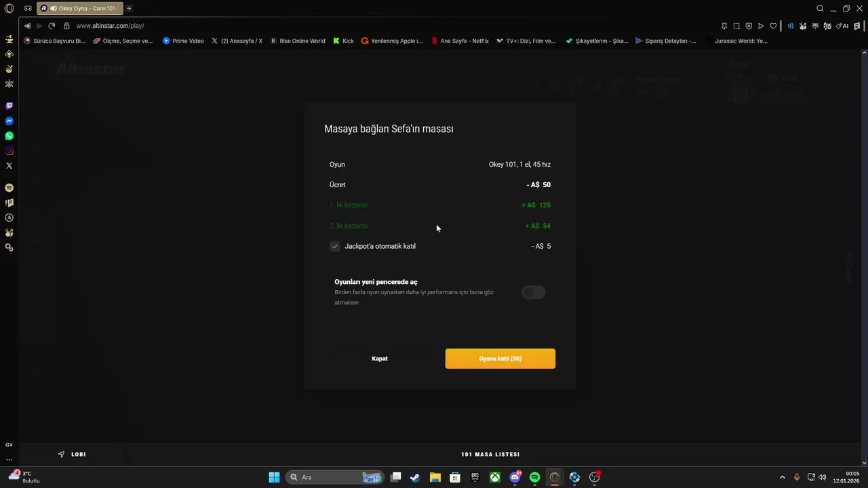Open Discord from the taskbar
Viewport: 868px width, 488px height.
click(515, 477)
